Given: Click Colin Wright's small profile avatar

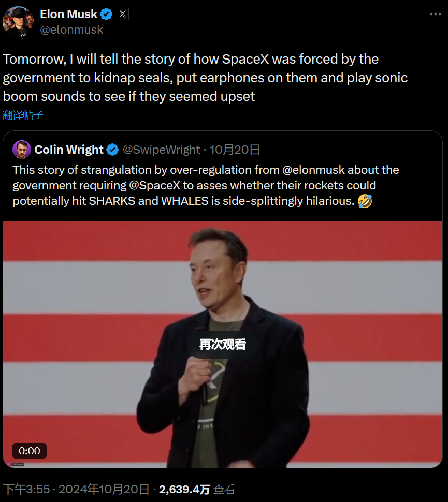Looking at the screenshot, I should 22,150.
